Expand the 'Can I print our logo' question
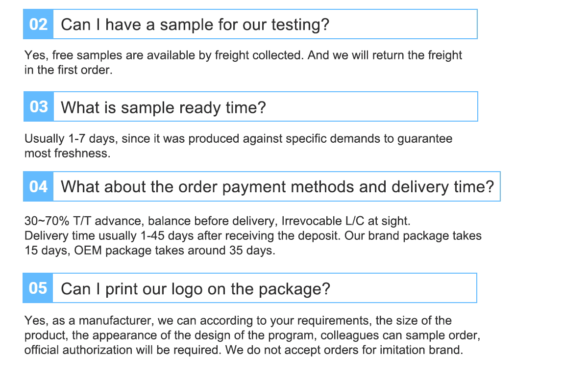 [196, 288]
